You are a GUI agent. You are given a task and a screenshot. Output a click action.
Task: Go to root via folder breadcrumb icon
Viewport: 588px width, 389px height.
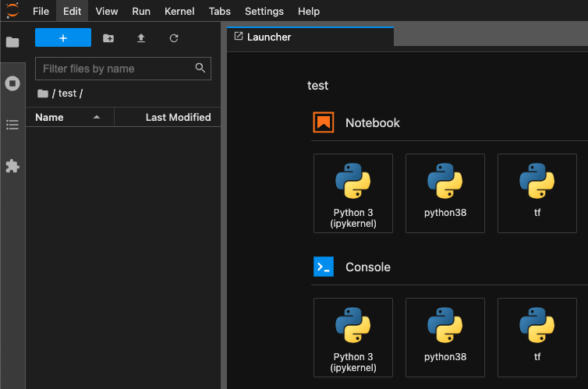pyautogui.click(x=43, y=94)
